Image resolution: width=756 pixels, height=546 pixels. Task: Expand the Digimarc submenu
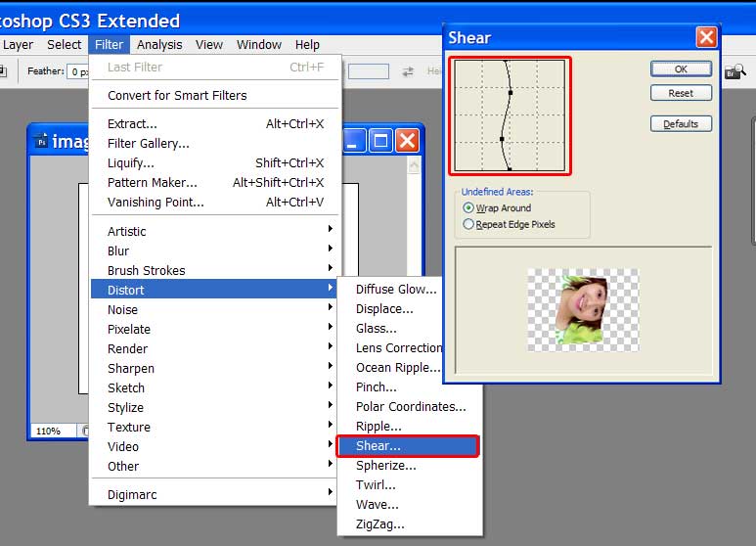(215, 495)
